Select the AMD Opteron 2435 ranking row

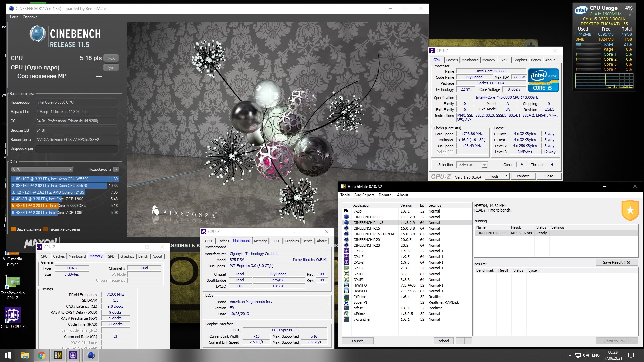[x=65, y=192]
